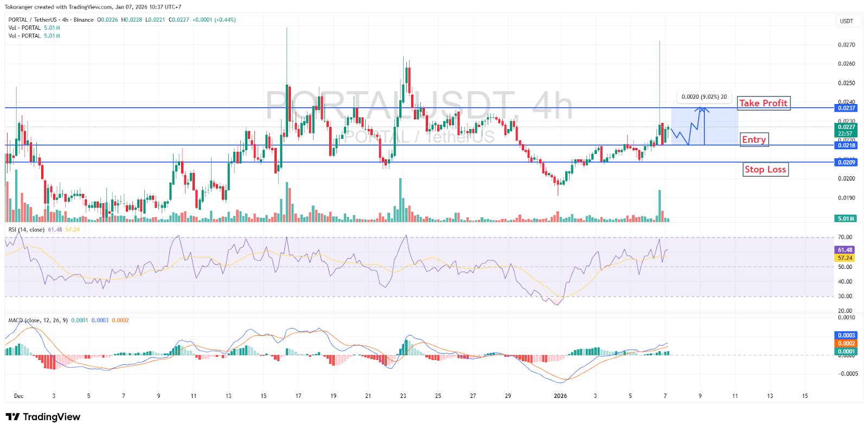Open the USDT currency selector on price scale
The height and width of the screenshot is (431, 868).
pyautogui.click(x=846, y=21)
